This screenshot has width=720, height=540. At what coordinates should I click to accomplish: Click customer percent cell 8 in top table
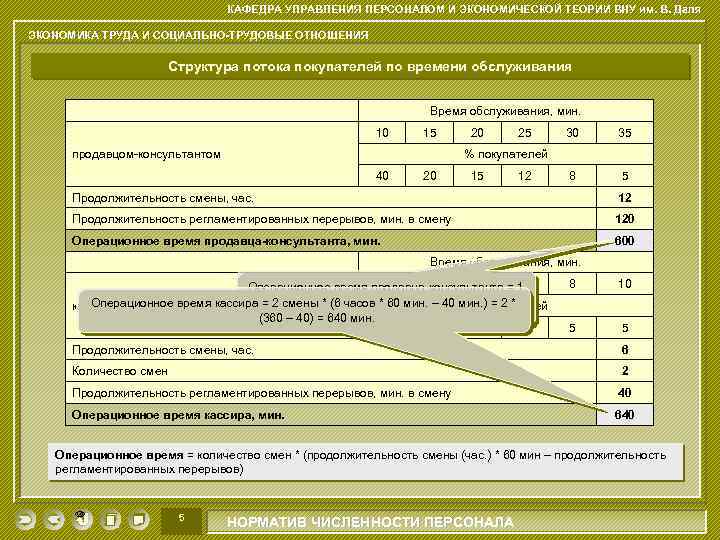tap(572, 176)
